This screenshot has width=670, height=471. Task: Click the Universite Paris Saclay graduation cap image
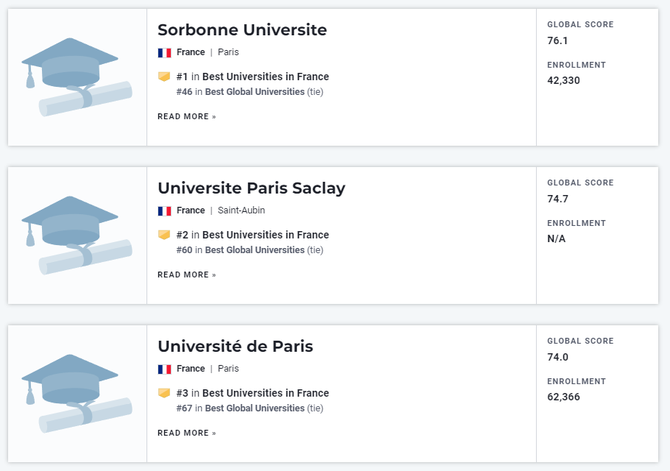pos(77,236)
